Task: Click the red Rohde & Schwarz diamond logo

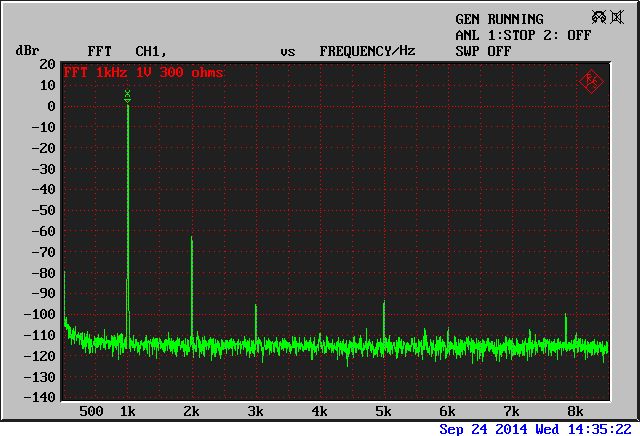Action: click(x=591, y=82)
